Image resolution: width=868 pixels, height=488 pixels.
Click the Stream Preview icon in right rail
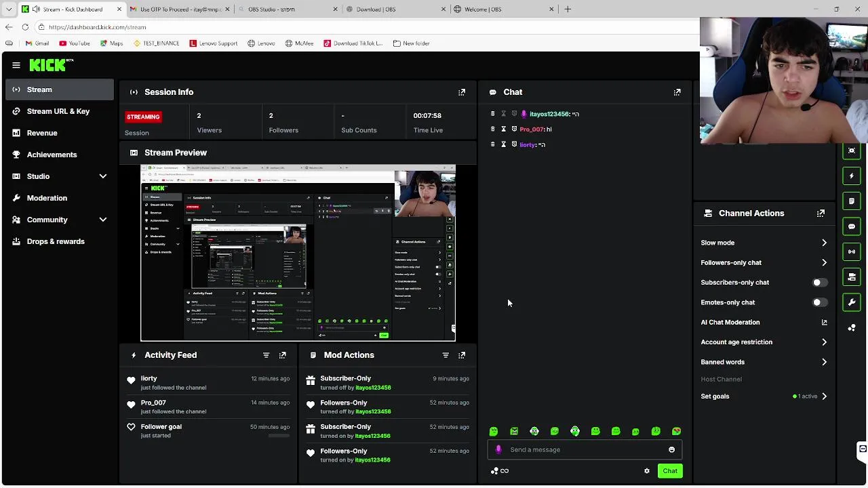[x=852, y=150]
